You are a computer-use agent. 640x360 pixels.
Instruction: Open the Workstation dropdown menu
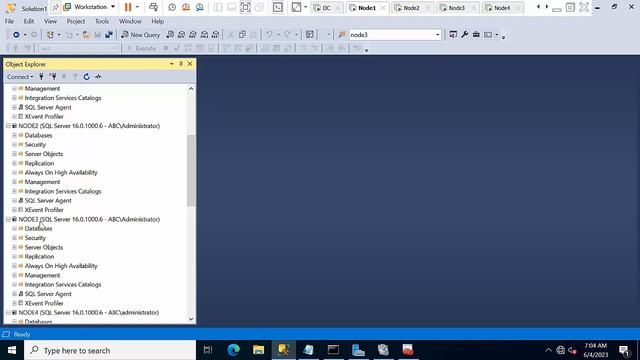click(90, 7)
